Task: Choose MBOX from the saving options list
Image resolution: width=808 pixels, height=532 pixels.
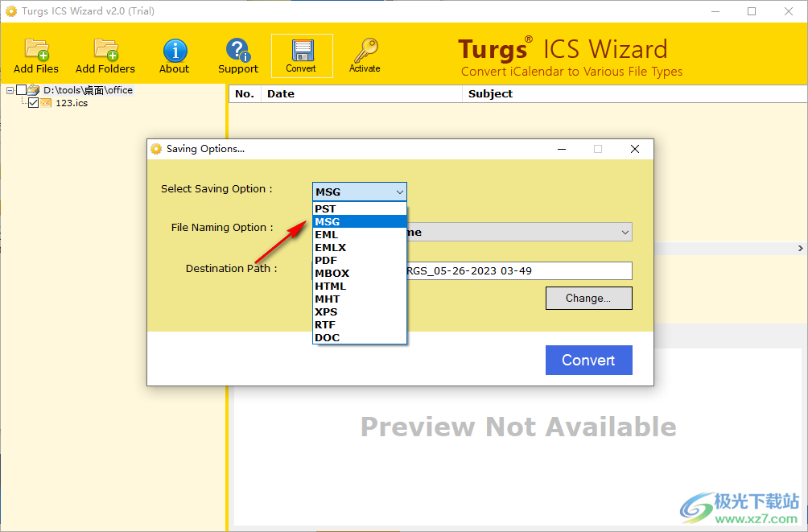Action: point(360,273)
